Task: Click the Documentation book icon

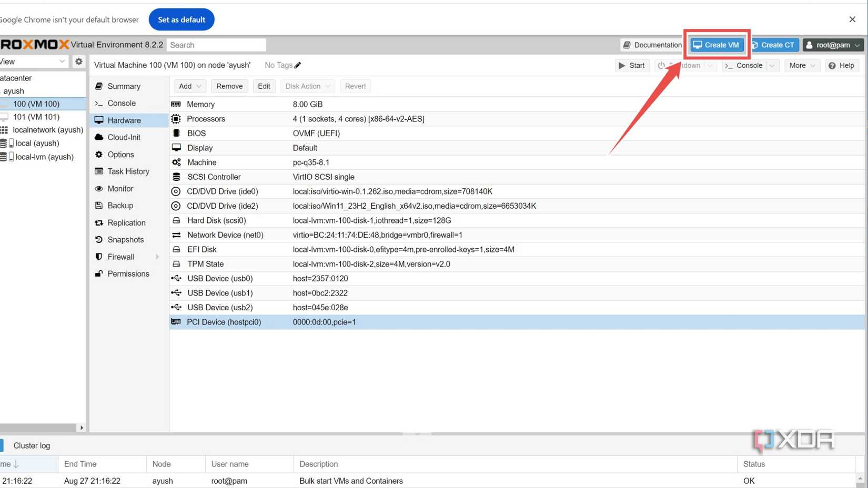Action: [627, 45]
